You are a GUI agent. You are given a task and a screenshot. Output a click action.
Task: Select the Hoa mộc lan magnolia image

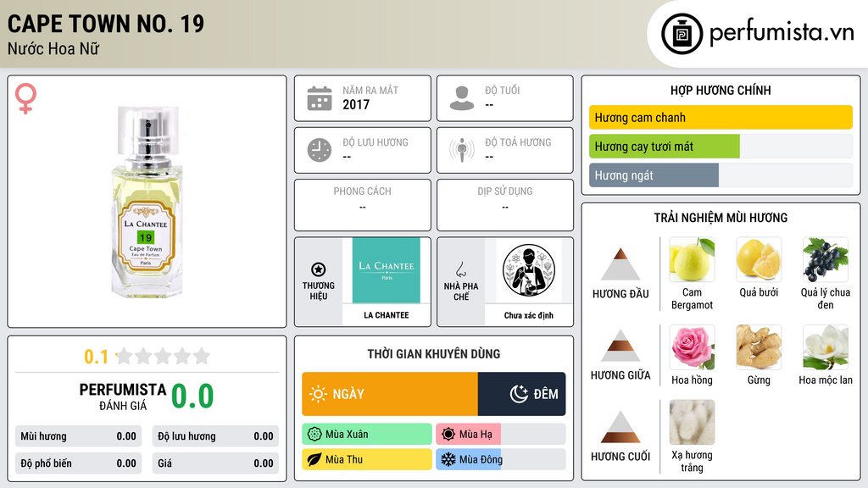click(x=826, y=347)
